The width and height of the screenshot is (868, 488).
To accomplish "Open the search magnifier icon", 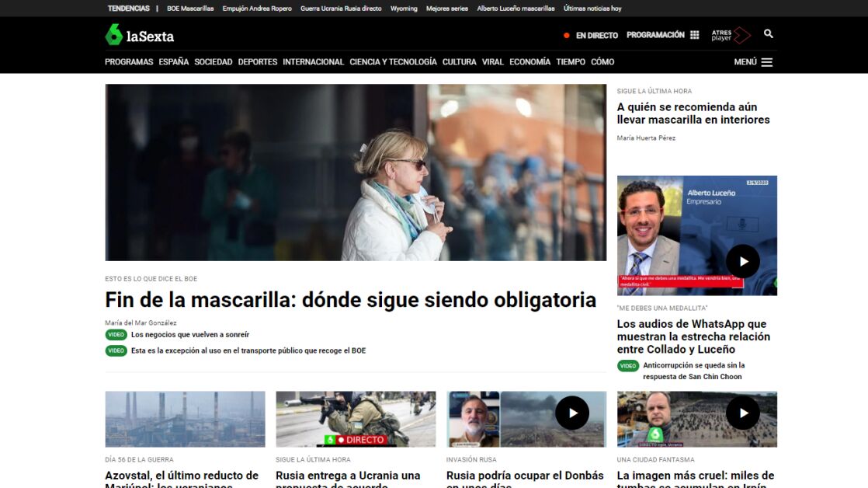I will (x=768, y=34).
